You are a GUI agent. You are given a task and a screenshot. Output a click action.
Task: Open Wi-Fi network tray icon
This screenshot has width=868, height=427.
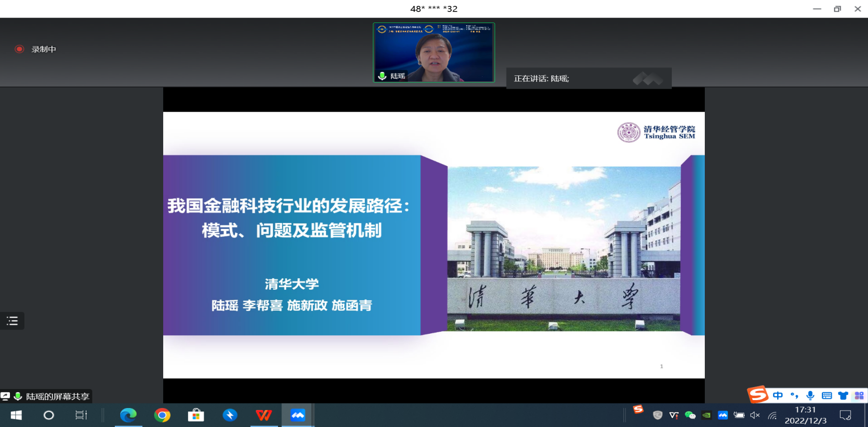click(x=772, y=415)
